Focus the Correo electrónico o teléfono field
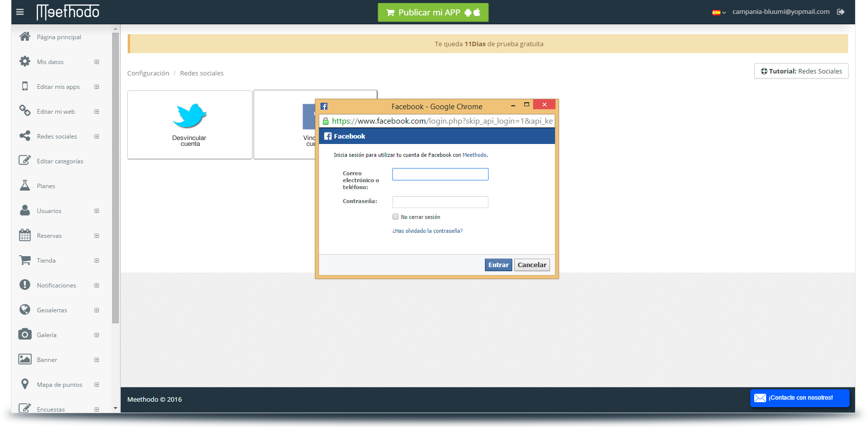This screenshot has width=868, height=427. pos(440,174)
